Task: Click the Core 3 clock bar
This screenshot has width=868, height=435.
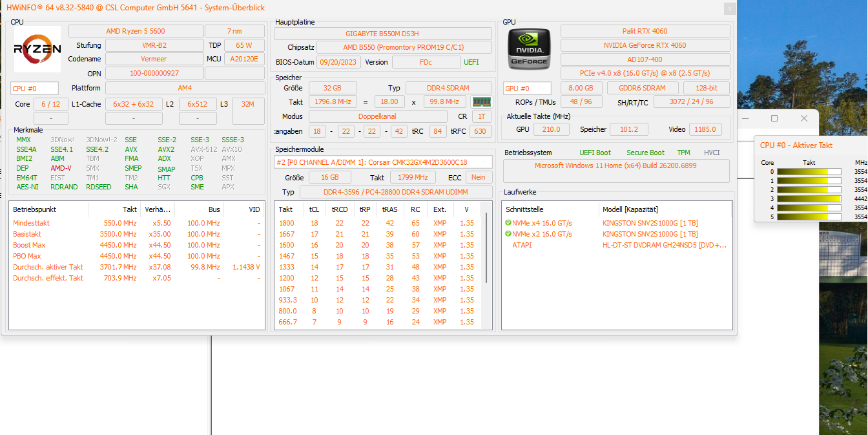Action: click(x=809, y=199)
